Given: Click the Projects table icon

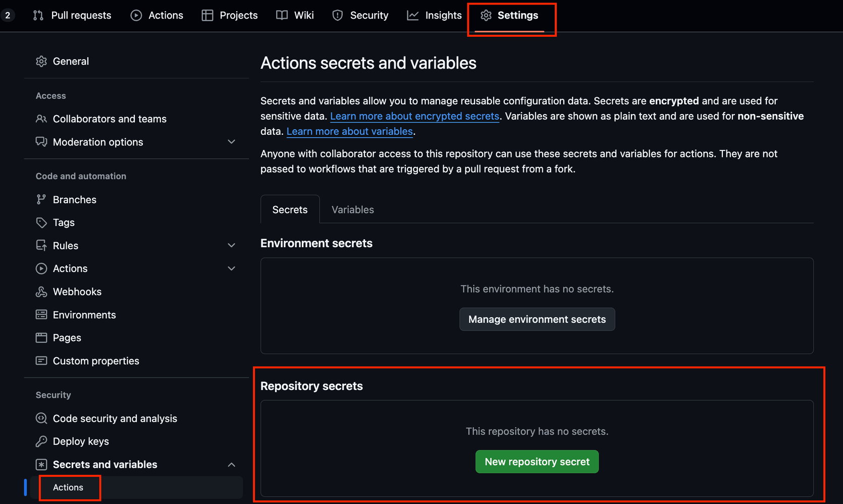Looking at the screenshot, I should (x=207, y=15).
